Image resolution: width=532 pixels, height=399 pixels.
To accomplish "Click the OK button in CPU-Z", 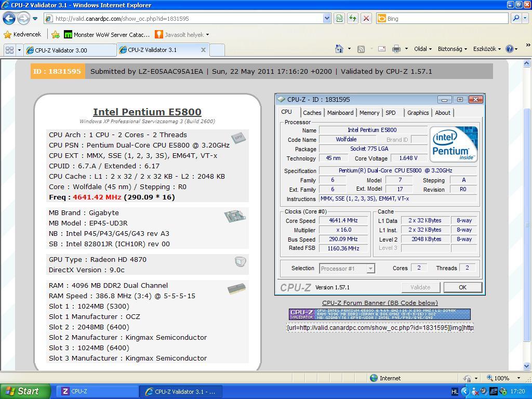I will 463,287.
